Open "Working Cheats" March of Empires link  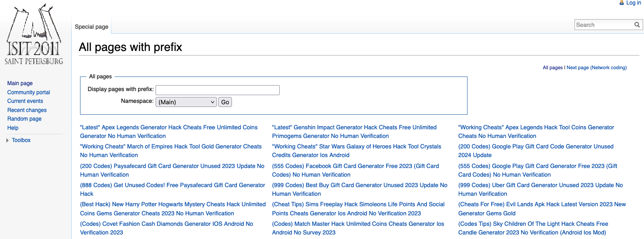click(x=171, y=151)
